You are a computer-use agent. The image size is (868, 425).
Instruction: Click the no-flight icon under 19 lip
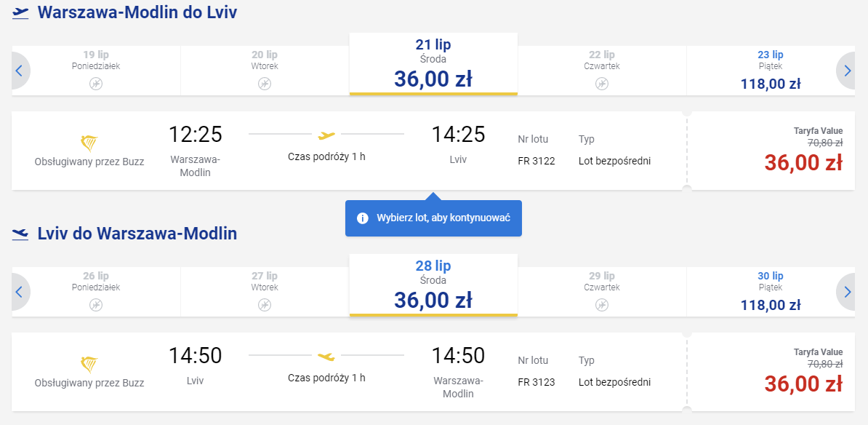tap(96, 84)
